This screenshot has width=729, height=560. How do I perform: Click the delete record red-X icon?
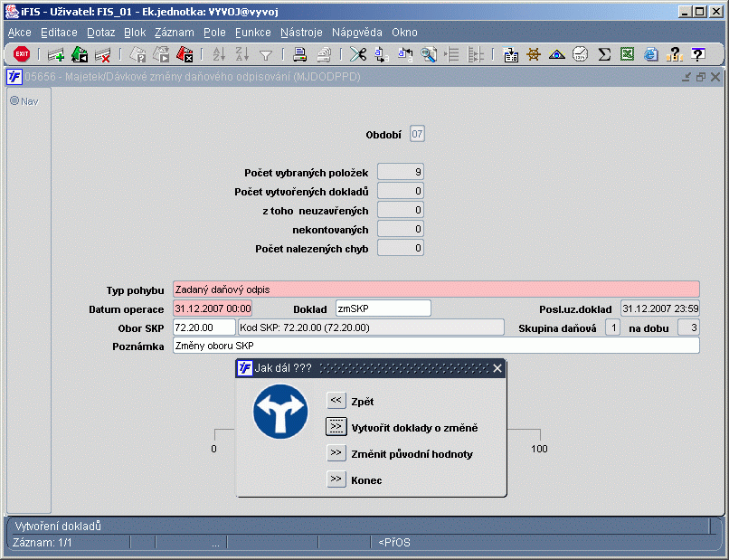(x=103, y=55)
